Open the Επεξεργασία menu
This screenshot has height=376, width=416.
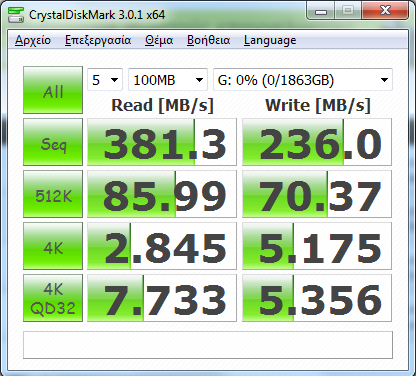98,40
